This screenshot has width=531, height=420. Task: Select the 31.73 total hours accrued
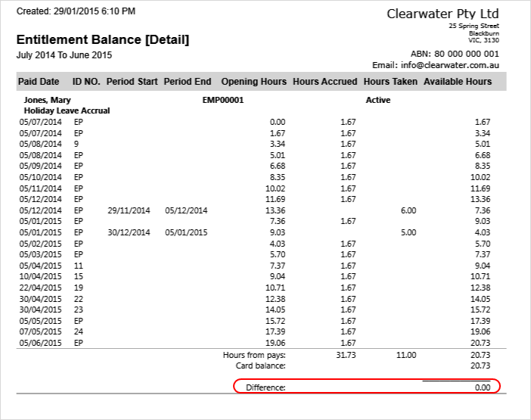coord(345,355)
